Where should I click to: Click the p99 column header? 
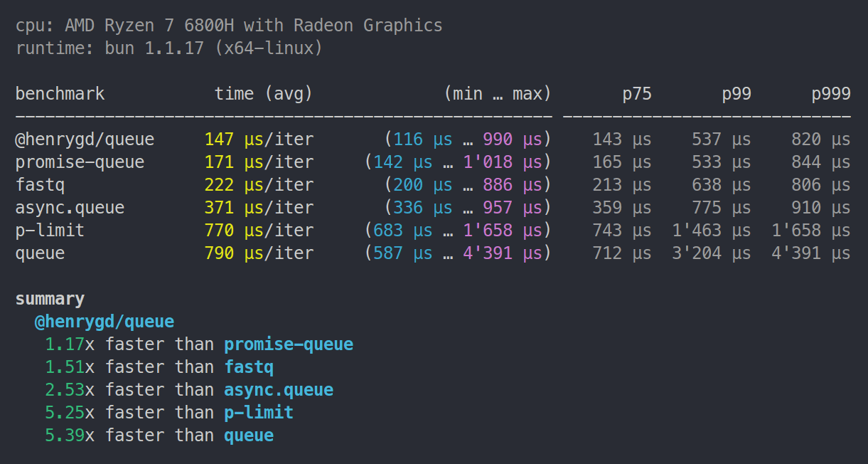(736, 94)
